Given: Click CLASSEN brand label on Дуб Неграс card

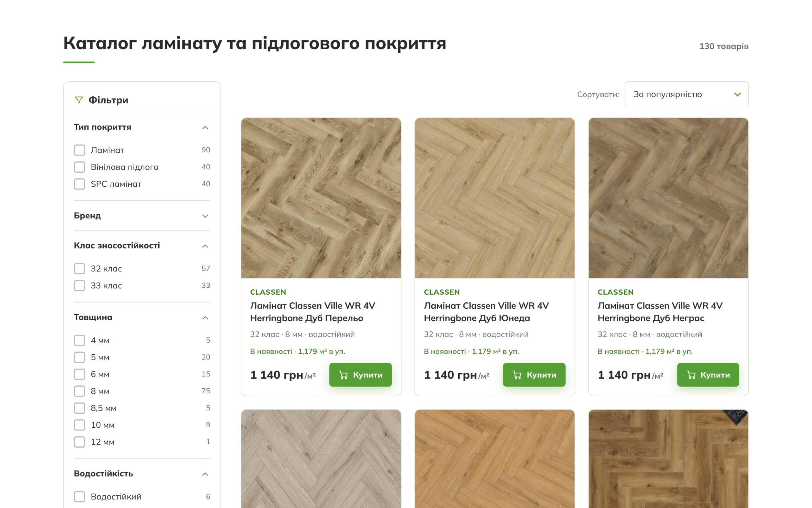Looking at the screenshot, I should [x=616, y=292].
